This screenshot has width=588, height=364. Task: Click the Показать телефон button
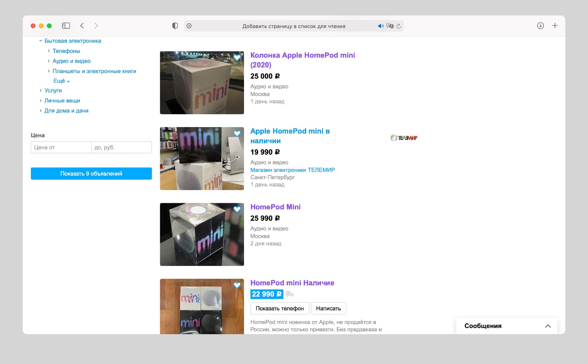coord(280,309)
